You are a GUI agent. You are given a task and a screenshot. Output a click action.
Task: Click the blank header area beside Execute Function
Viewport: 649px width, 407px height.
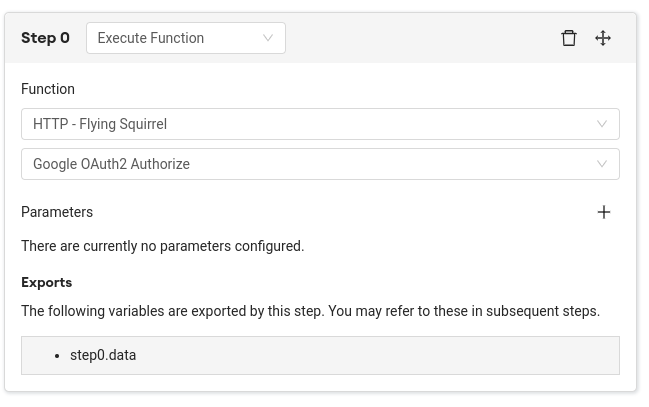coord(420,38)
